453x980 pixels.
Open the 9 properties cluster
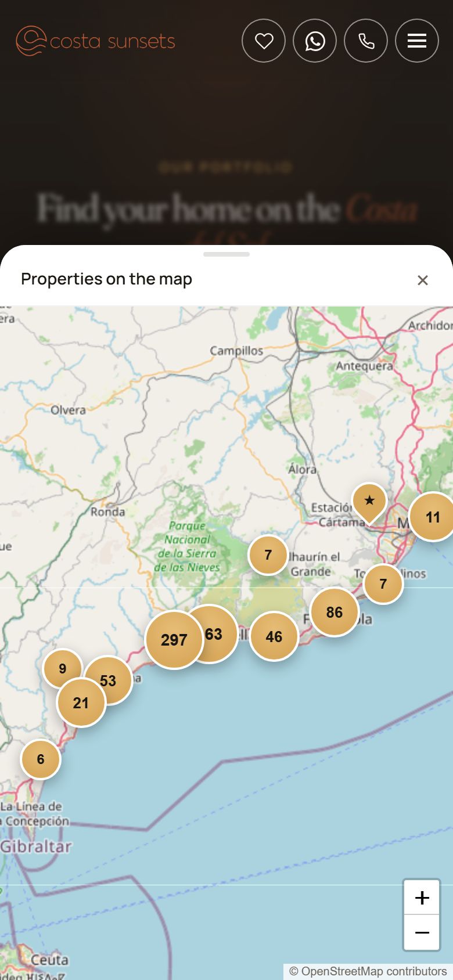click(62, 668)
